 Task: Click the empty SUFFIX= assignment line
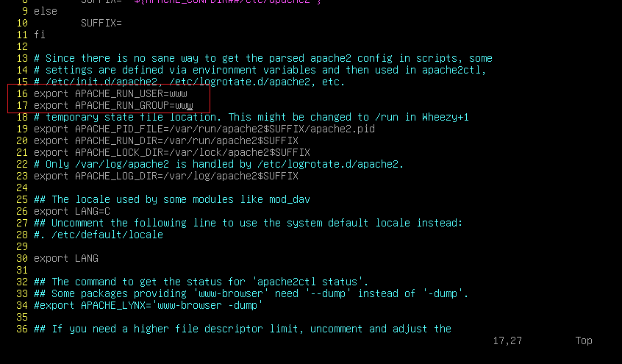coord(101,23)
